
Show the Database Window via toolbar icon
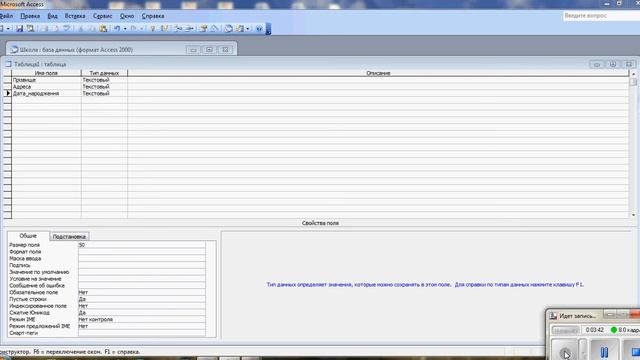tap(228, 29)
